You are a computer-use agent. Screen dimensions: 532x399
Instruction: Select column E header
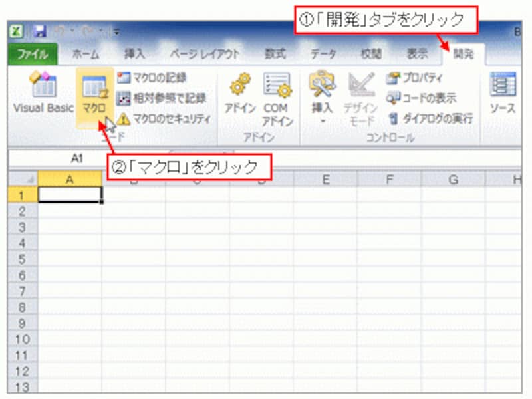(325, 179)
